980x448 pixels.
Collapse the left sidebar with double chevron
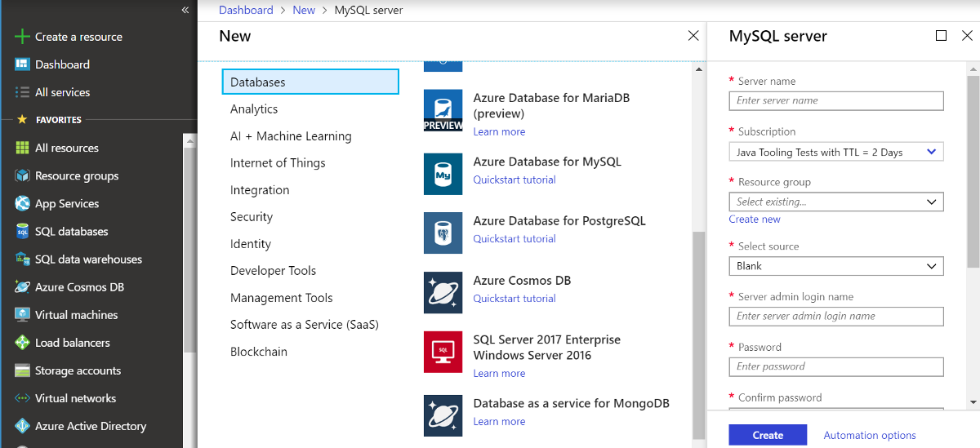pos(185,10)
